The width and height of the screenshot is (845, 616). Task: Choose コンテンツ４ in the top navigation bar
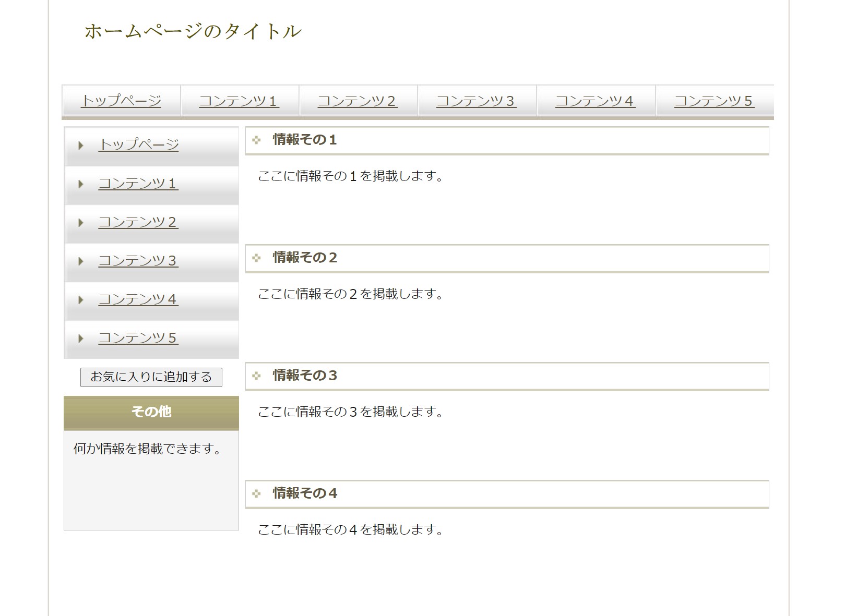point(596,101)
